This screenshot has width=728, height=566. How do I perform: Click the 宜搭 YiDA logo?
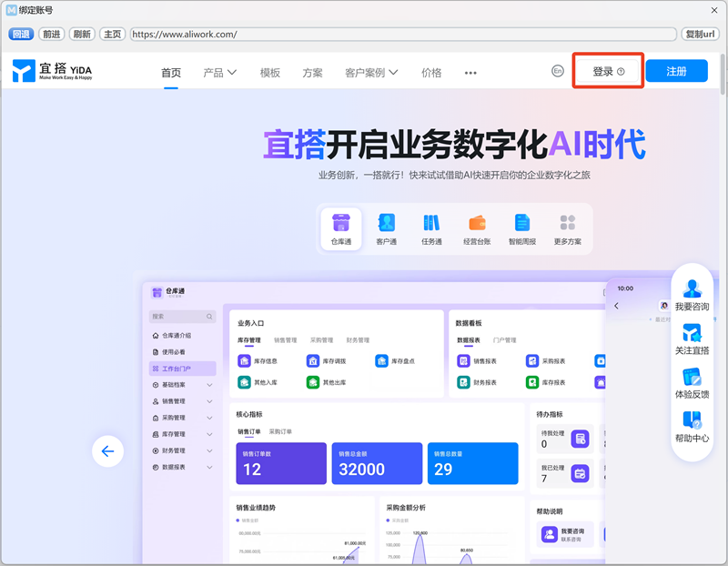point(52,71)
